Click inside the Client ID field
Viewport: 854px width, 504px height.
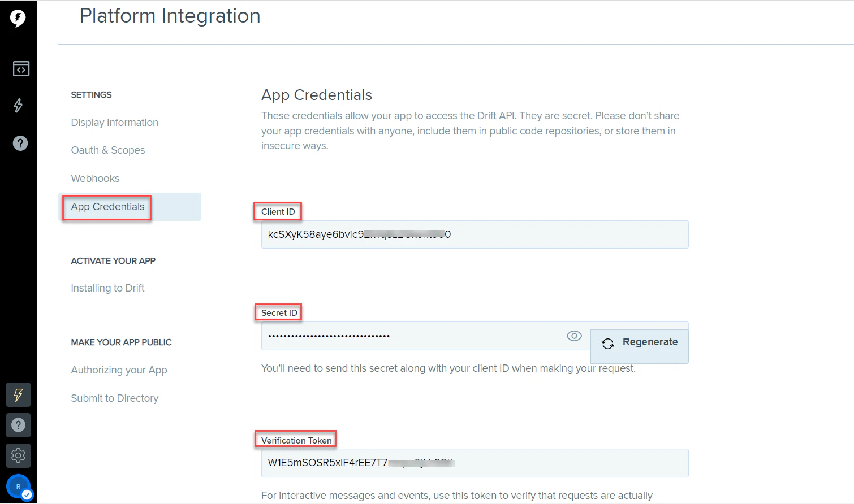475,234
